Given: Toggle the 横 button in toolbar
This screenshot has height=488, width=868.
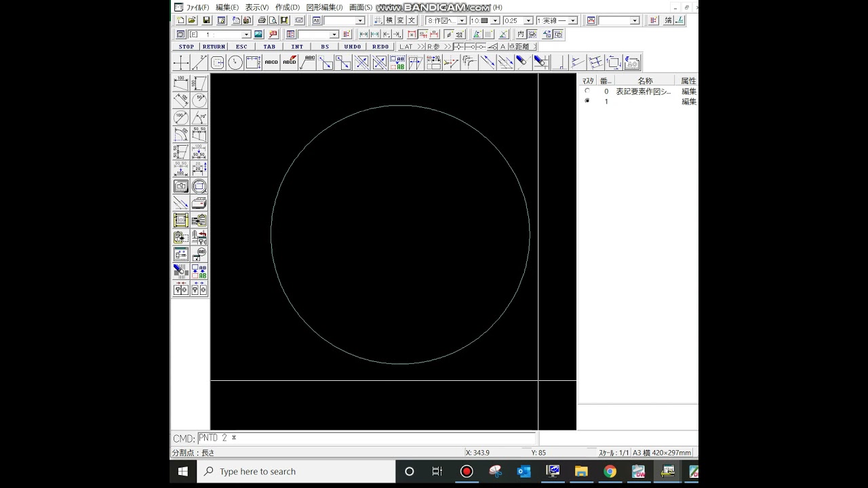Looking at the screenshot, I should tap(390, 20).
